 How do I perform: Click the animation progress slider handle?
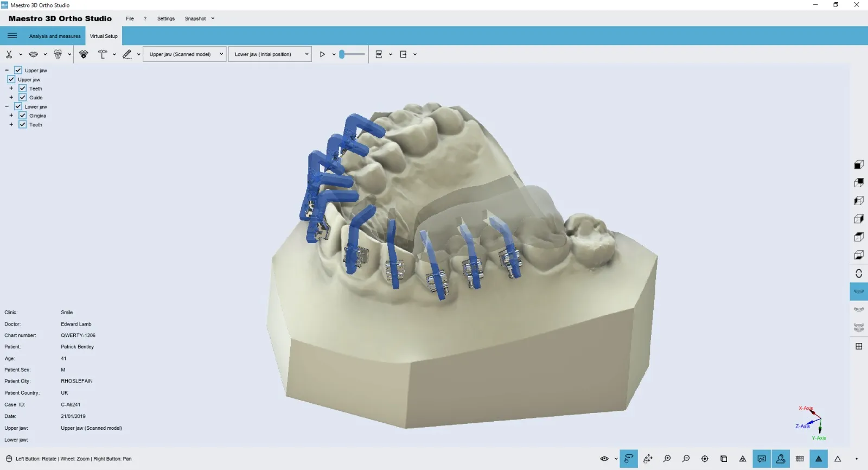click(x=342, y=54)
